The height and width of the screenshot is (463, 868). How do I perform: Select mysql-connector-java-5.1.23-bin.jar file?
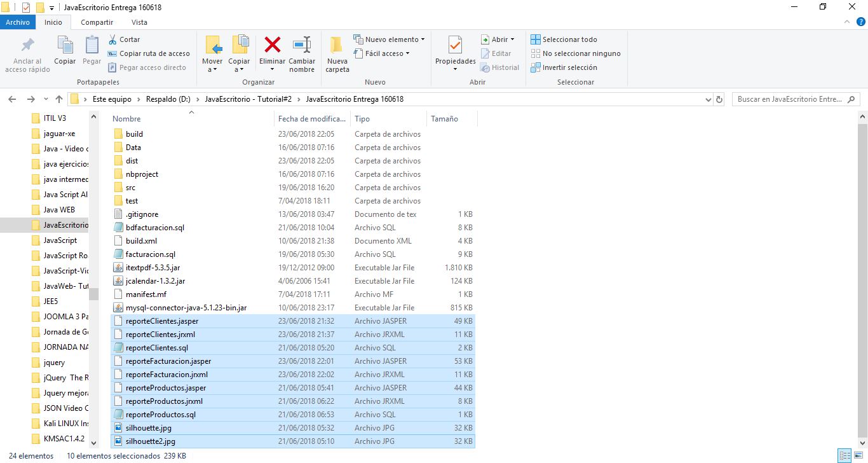click(292, 308)
